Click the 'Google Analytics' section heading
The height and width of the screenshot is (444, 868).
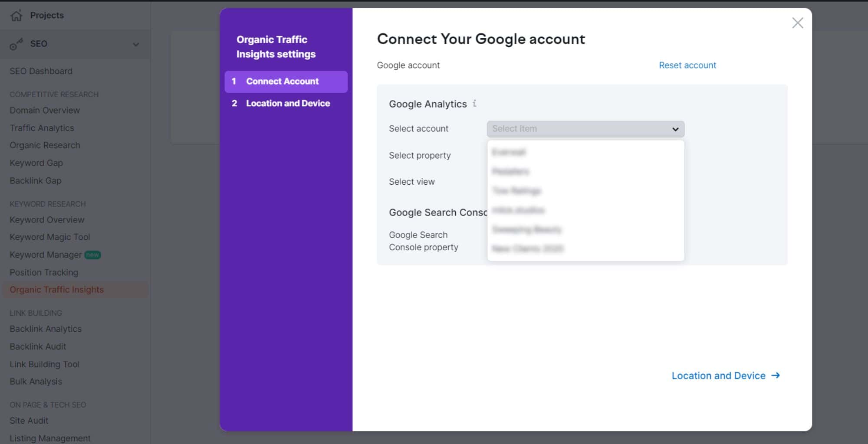428,104
